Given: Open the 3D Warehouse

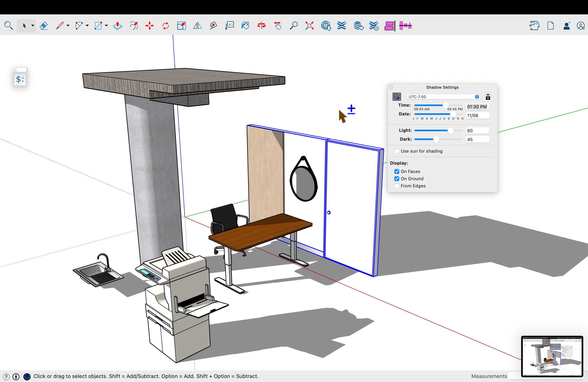Looking at the screenshot, I should coord(326,26).
